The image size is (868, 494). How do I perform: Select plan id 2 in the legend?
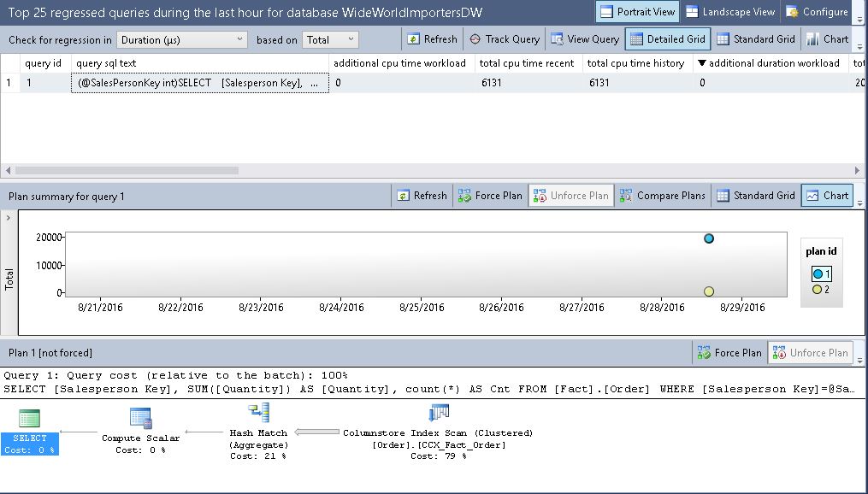pos(821,290)
